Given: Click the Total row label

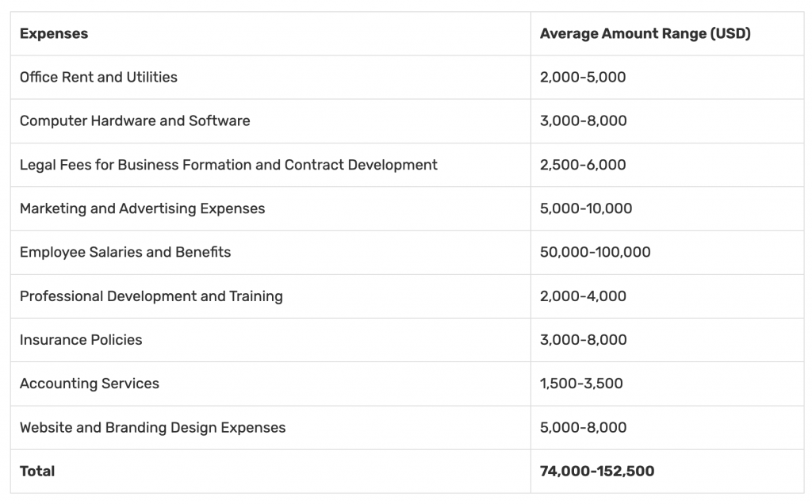Looking at the screenshot, I should pos(37,472).
